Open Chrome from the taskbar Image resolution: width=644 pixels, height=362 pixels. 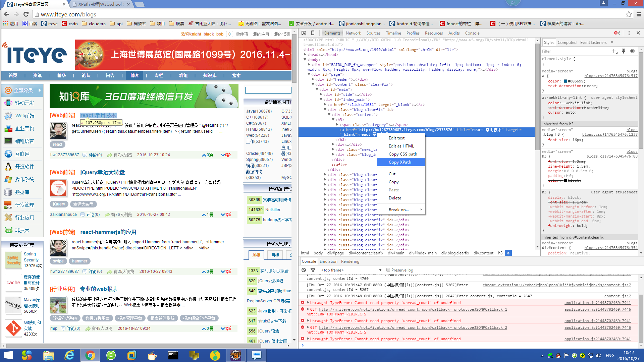(x=90, y=355)
